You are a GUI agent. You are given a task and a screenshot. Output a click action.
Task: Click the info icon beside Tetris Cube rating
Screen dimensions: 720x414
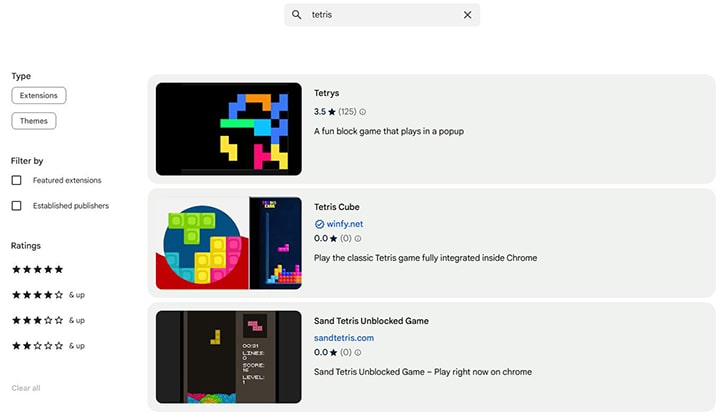[358, 239]
